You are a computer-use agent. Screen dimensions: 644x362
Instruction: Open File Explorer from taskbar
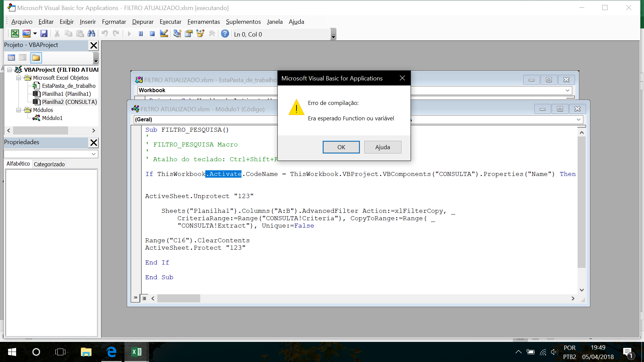coord(86,352)
